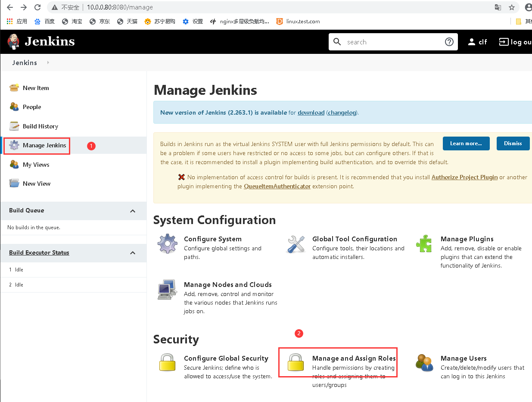The width and height of the screenshot is (532, 402).
Task: Open the QueueItemAuthenticator link
Action: (277, 187)
